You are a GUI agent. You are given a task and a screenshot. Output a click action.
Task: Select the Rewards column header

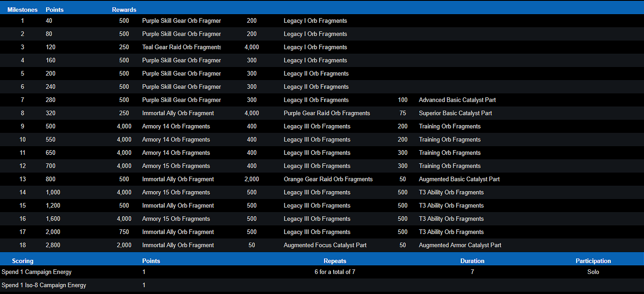[124, 10]
